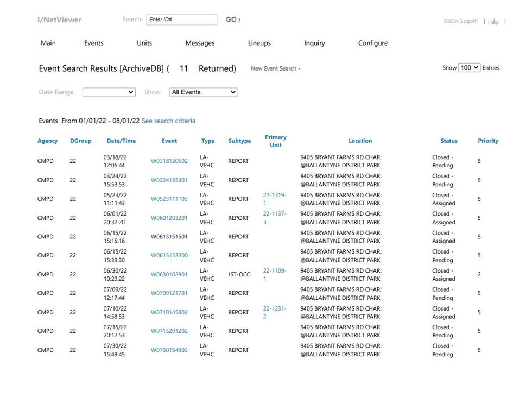This screenshot has height=416, width=532.
Task: Expand the Date Range dropdown
Action: tap(109, 92)
